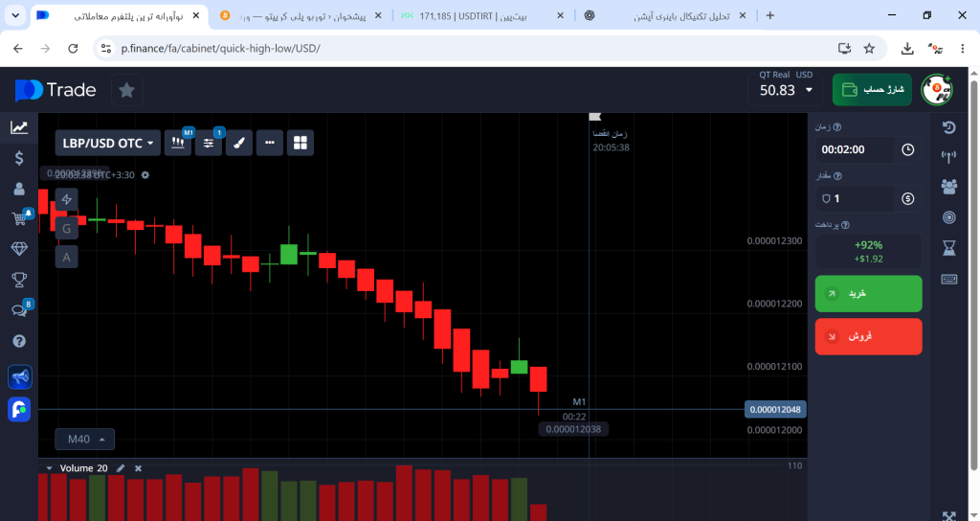Click the lightning quick trade icon on chart
The height and width of the screenshot is (521, 980).
(66, 199)
